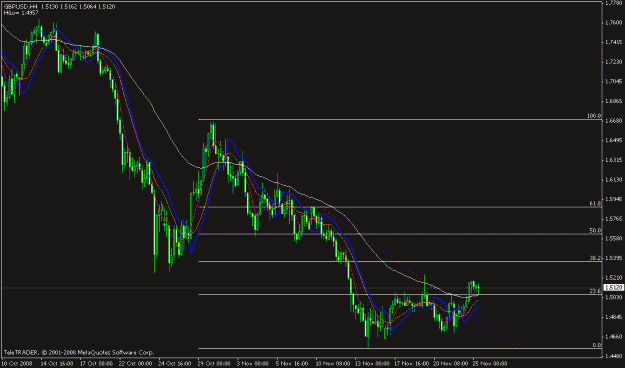The width and height of the screenshot is (625, 368).
Task: Select the Fibonacci 61.8 level label
Action: pos(595,203)
